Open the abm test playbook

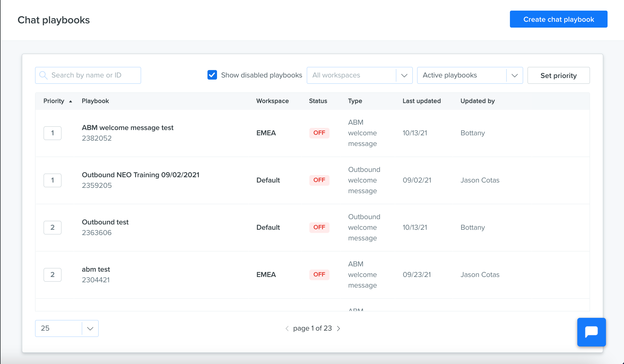point(96,269)
